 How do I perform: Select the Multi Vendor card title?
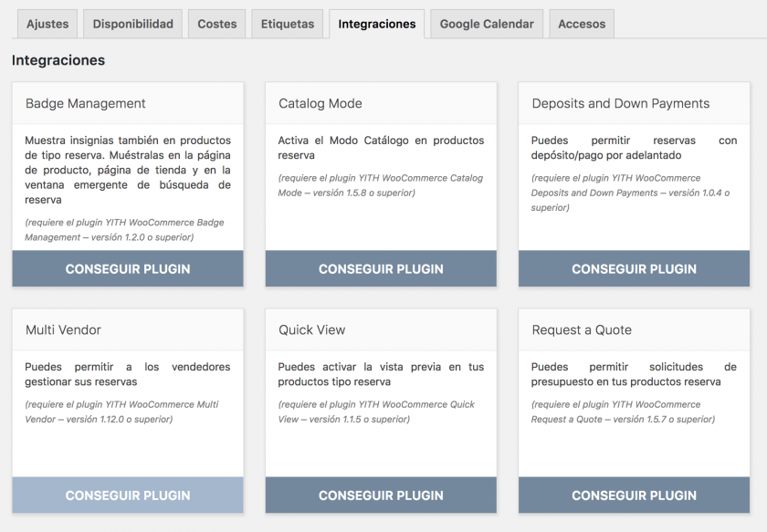64,330
